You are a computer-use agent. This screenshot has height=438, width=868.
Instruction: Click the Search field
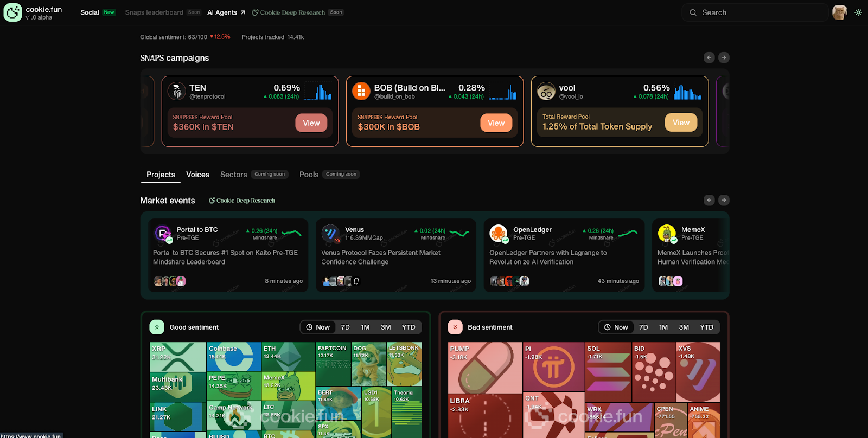pyautogui.click(x=755, y=12)
